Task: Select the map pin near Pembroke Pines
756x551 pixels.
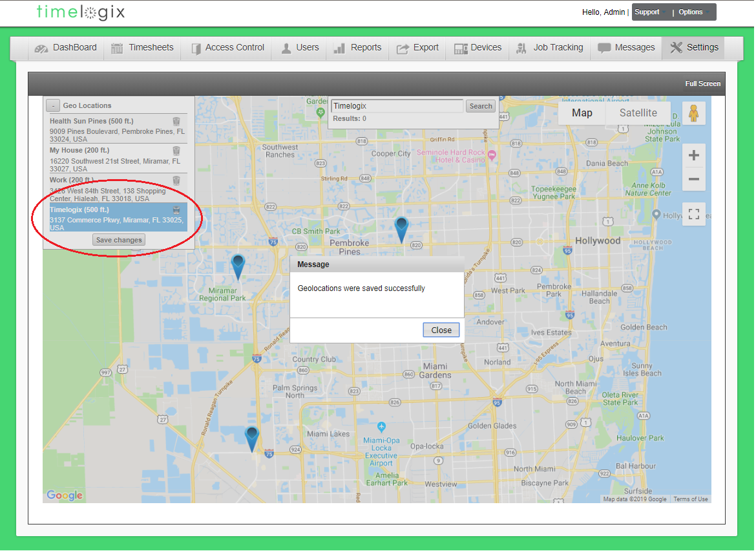Action: click(x=401, y=230)
